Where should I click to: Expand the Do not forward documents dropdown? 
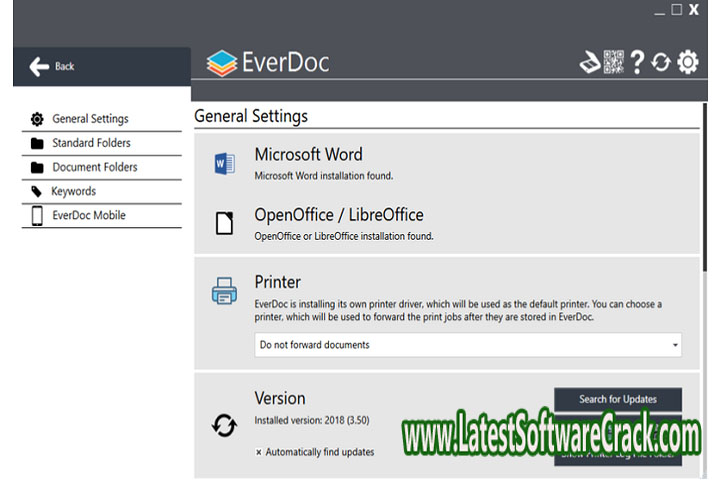coord(467,345)
